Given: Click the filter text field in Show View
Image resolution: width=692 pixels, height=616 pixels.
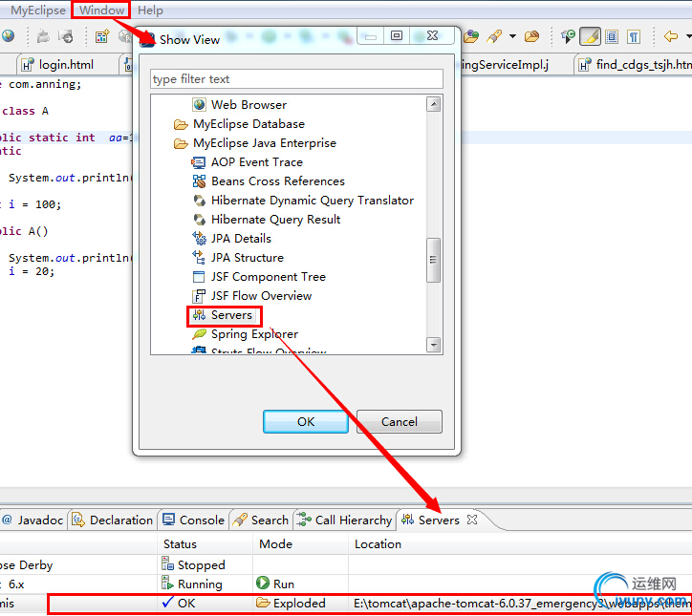Looking at the screenshot, I should coord(296,79).
